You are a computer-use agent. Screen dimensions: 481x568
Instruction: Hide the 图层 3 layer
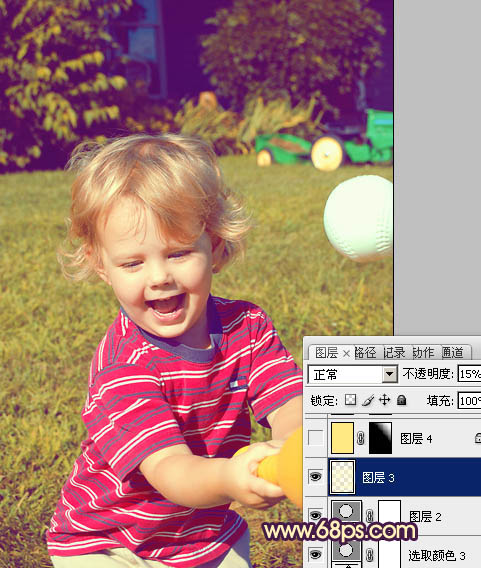click(x=315, y=477)
